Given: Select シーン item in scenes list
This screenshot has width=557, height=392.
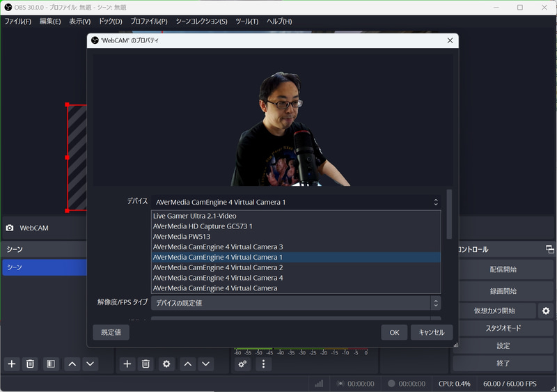Looking at the screenshot, I should [x=45, y=267].
